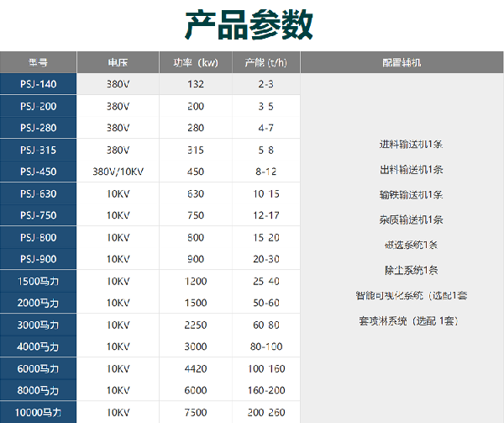Click the power value 315
Screen dimensions: 504x423
pyautogui.click(x=196, y=150)
